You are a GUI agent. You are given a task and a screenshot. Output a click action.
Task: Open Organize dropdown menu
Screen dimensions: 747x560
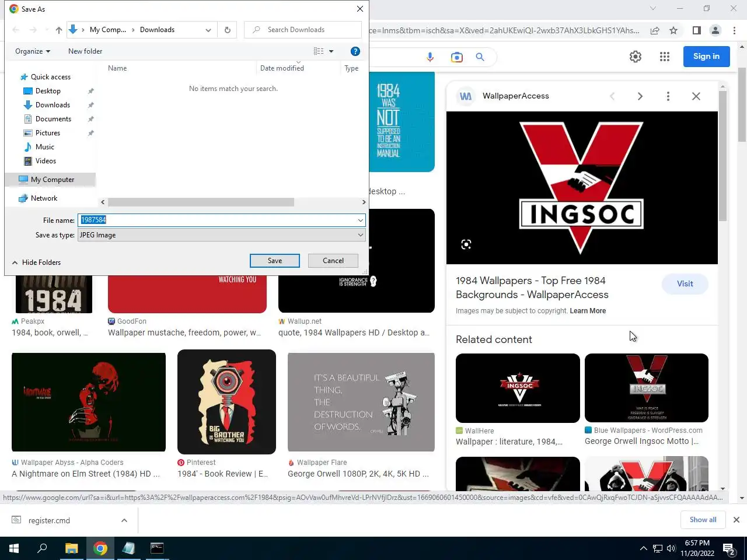click(x=33, y=51)
